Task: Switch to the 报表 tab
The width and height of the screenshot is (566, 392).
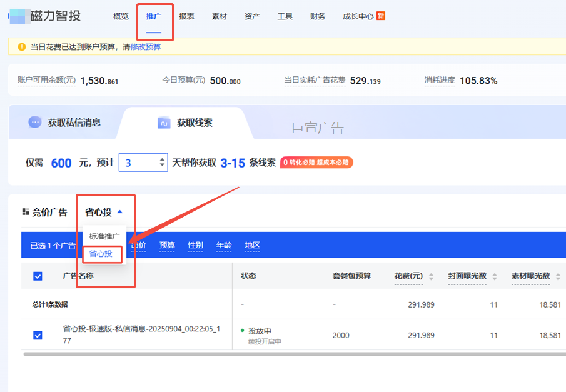Action: pyautogui.click(x=186, y=16)
